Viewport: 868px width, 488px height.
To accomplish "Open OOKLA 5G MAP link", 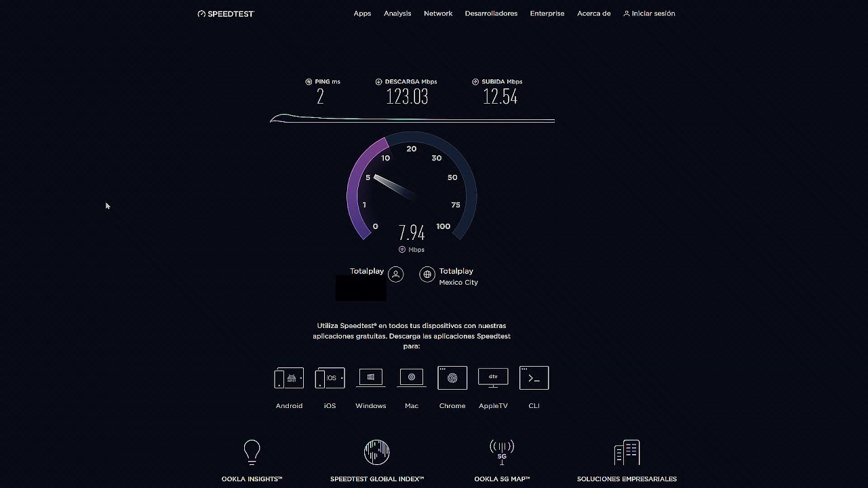I will pyautogui.click(x=502, y=479).
